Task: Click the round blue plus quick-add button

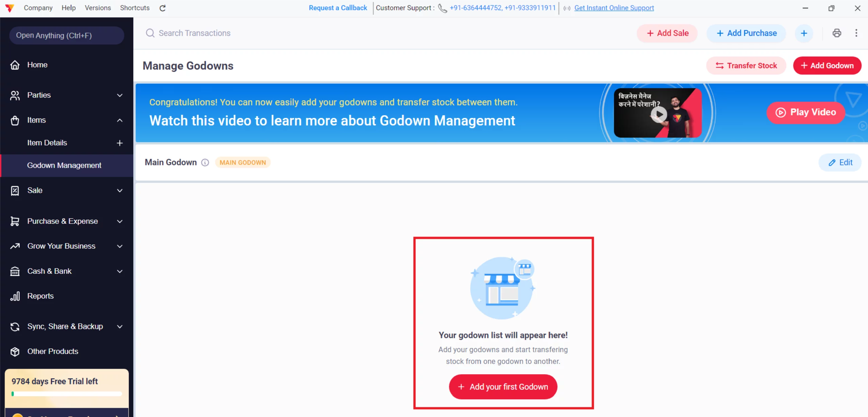Action: pos(804,33)
